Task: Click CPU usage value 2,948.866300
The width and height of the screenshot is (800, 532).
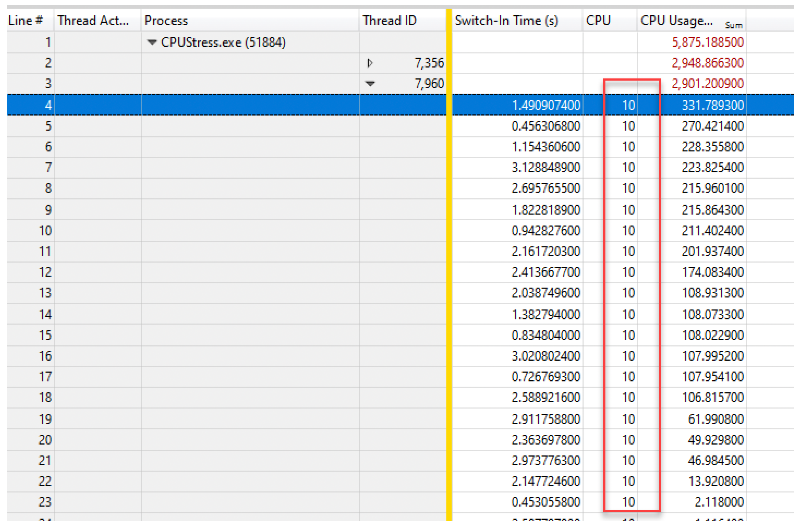Action: tap(708, 63)
